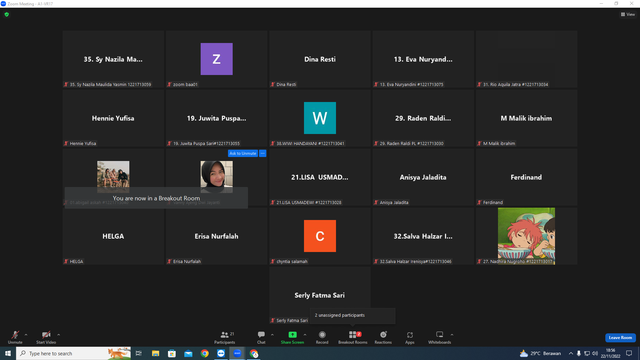Image resolution: width=640 pixels, height=360 pixels.
Task: Open Microsoft Store from the taskbar
Action: point(172,353)
